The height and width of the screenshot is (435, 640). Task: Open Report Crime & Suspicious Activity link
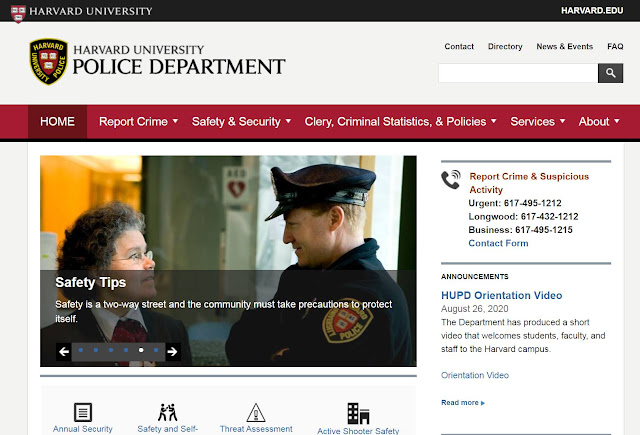pos(529,183)
